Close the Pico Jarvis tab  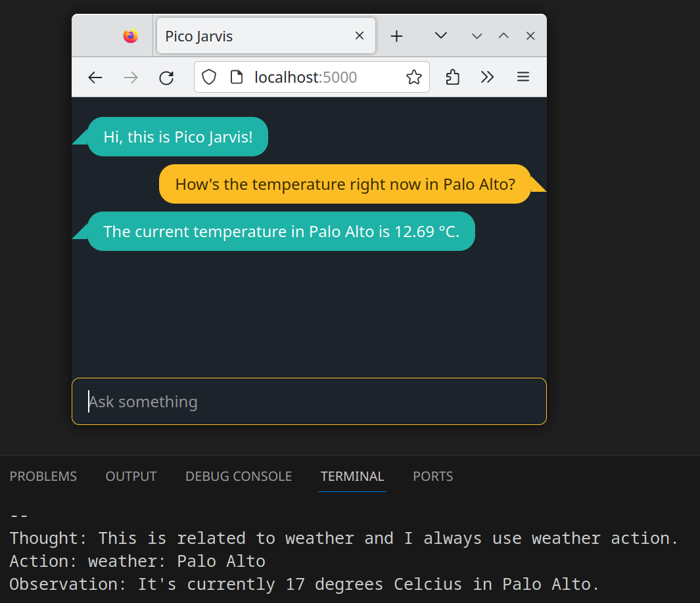(x=360, y=35)
